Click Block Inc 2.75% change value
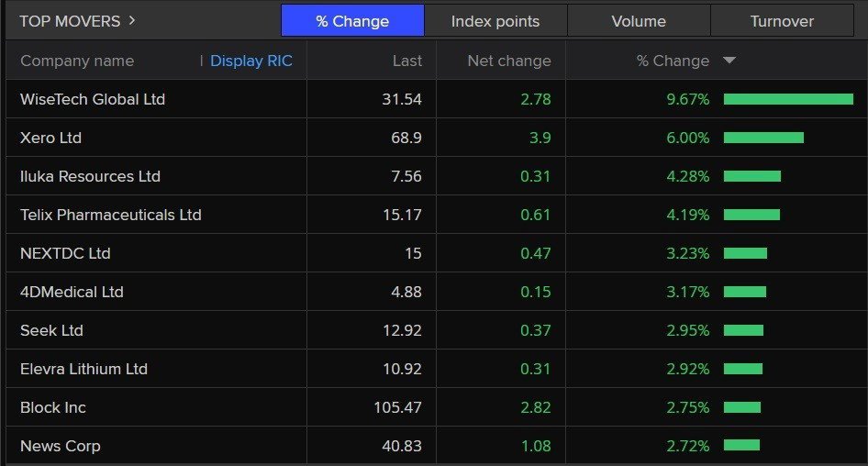The image size is (868, 466). pos(687,407)
